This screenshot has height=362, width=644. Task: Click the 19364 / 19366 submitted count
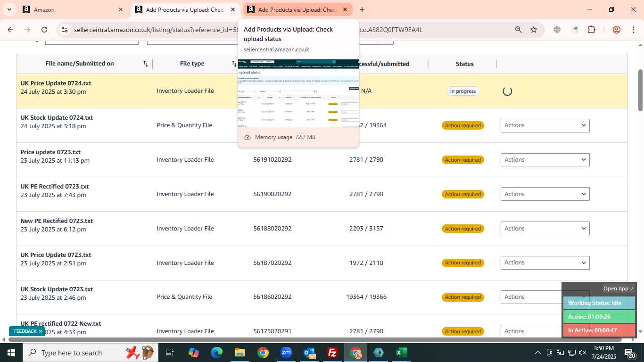[x=366, y=297]
